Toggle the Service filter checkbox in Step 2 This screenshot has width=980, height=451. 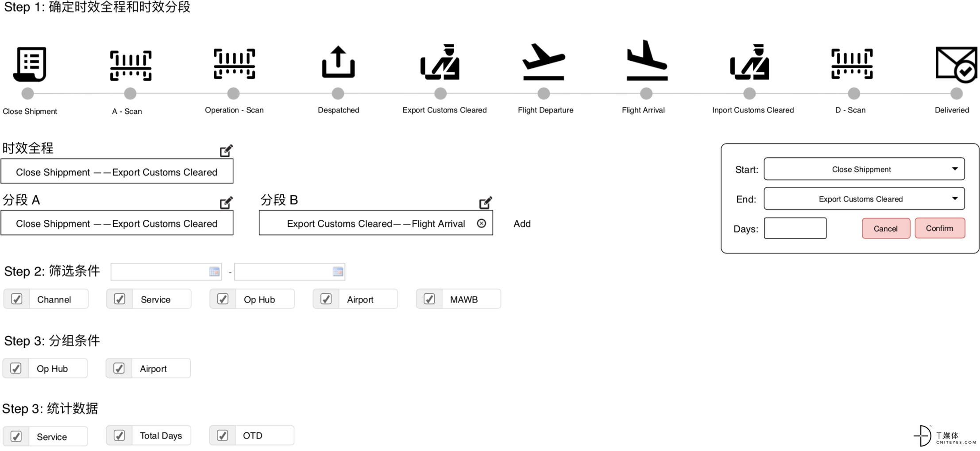click(x=120, y=299)
